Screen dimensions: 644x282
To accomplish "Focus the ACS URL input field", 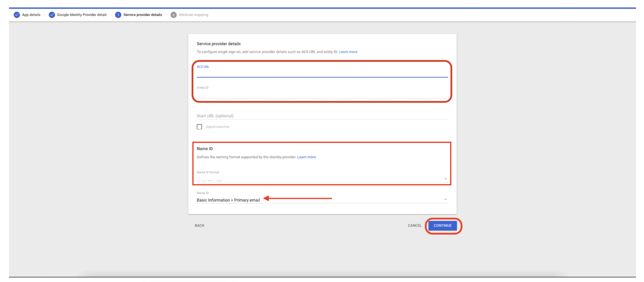I will 321,73.
